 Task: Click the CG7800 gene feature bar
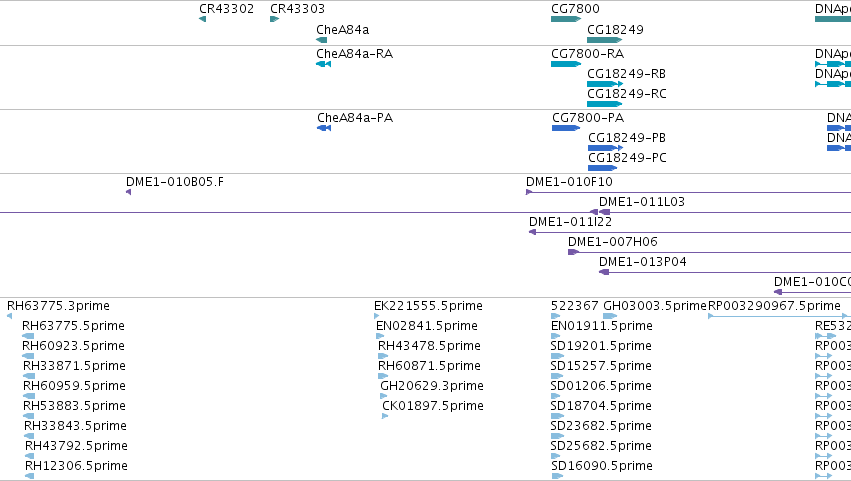pos(566,19)
